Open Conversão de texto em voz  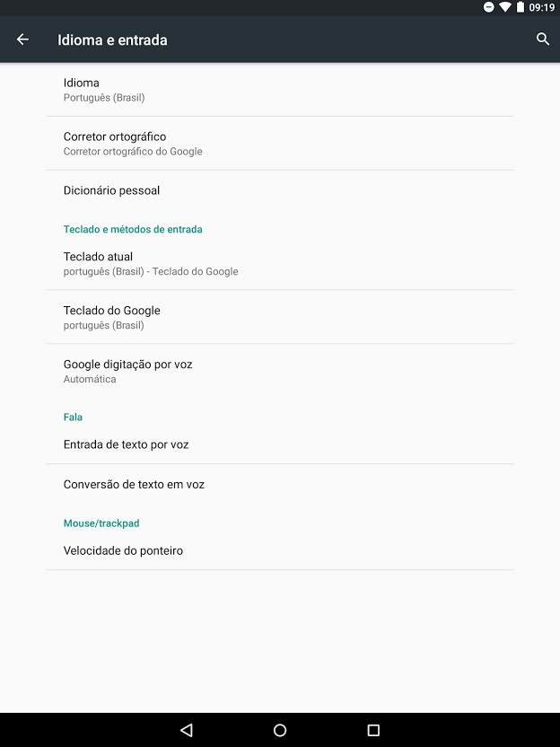point(280,485)
